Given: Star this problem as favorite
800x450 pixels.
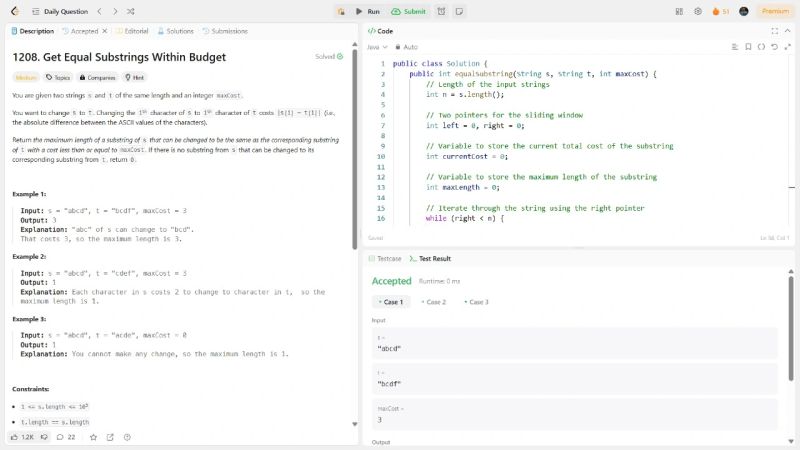Looking at the screenshot, I should point(93,437).
